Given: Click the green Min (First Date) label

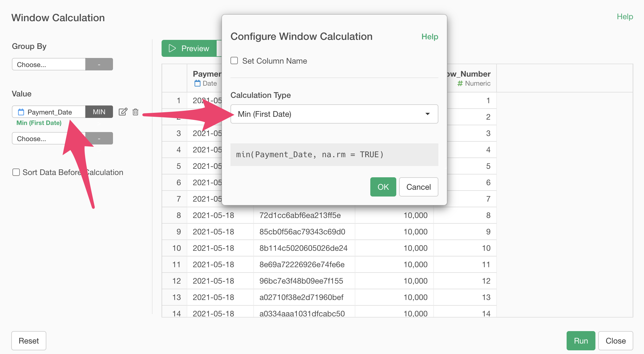Looking at the screenshot, I should (39, 123).
